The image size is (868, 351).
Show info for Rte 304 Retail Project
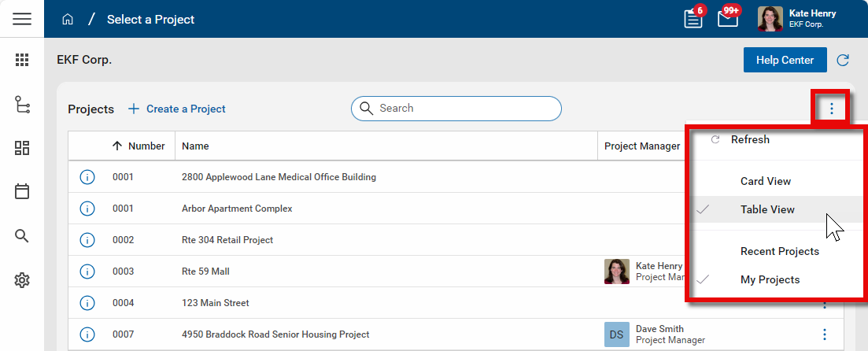click(87, 240)
